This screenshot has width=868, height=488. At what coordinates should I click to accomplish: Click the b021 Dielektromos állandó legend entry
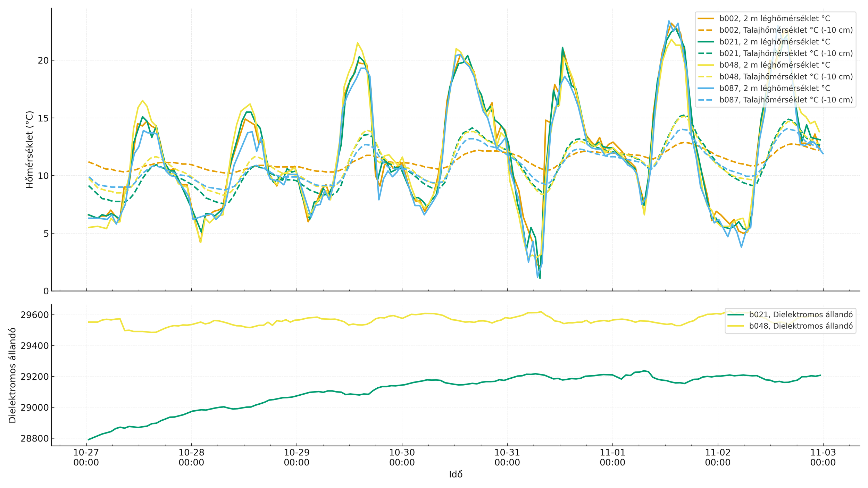[x=800, y=315]
